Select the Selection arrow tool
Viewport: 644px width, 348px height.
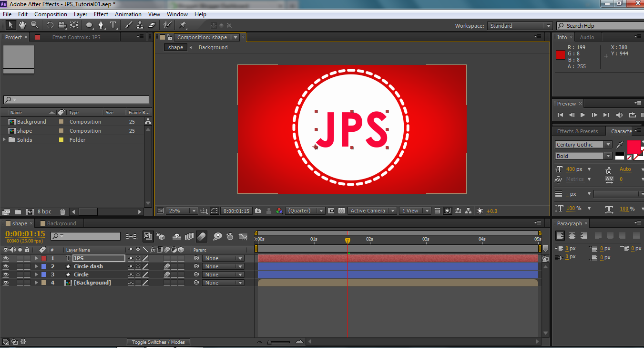coord(11,25)
